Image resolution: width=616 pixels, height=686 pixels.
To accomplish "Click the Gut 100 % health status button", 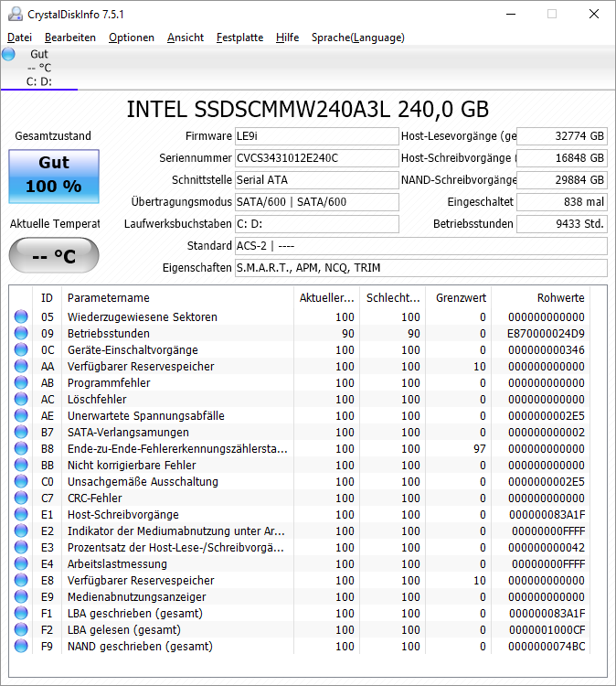I will (54, 177).
